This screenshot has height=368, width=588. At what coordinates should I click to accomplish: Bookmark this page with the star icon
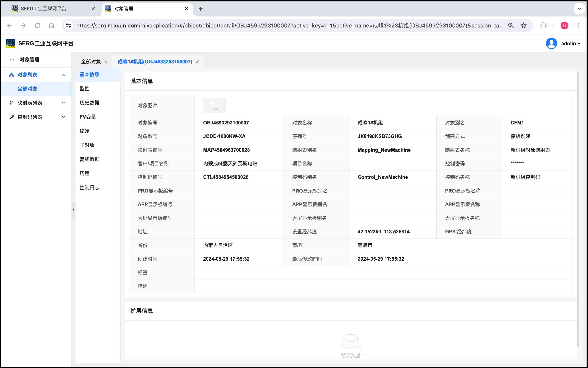[523, 25]
